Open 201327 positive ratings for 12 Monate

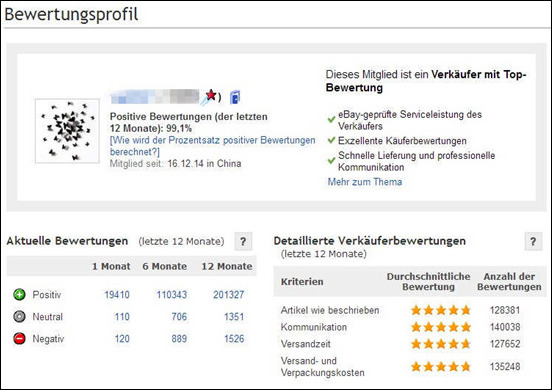click(x=228, y=295)
